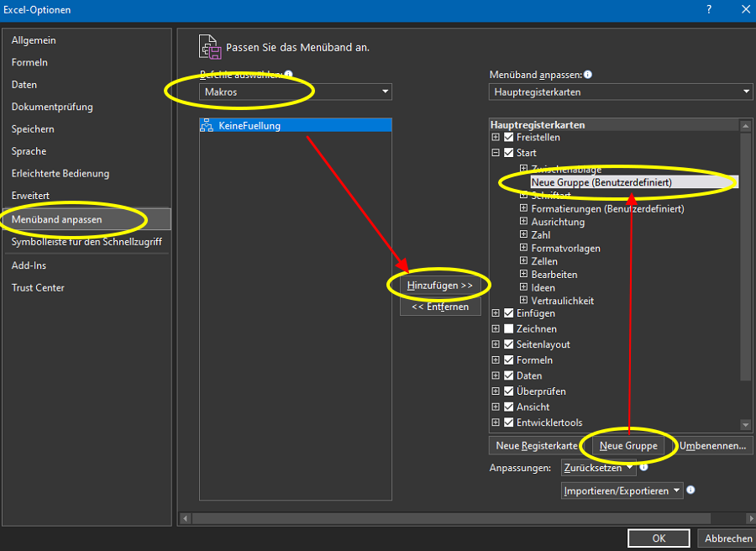Click the Umbenennen... button
Image resolution: width=756 pixels, height=551 pixels.
(x=712, y=445)
